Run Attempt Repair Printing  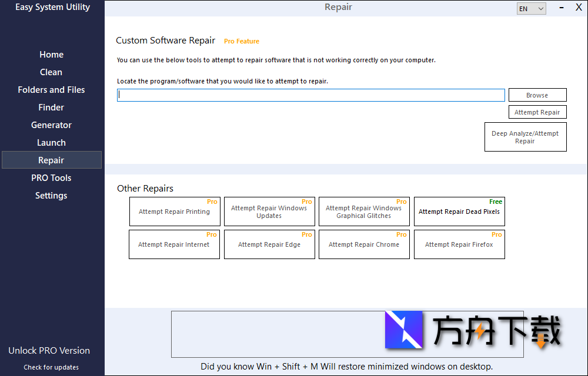point(174,211)
